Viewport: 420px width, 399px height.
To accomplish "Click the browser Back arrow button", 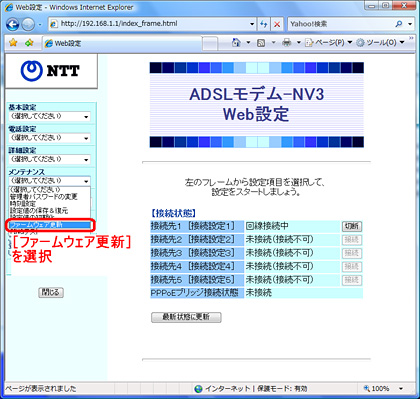I will (12, 24).
